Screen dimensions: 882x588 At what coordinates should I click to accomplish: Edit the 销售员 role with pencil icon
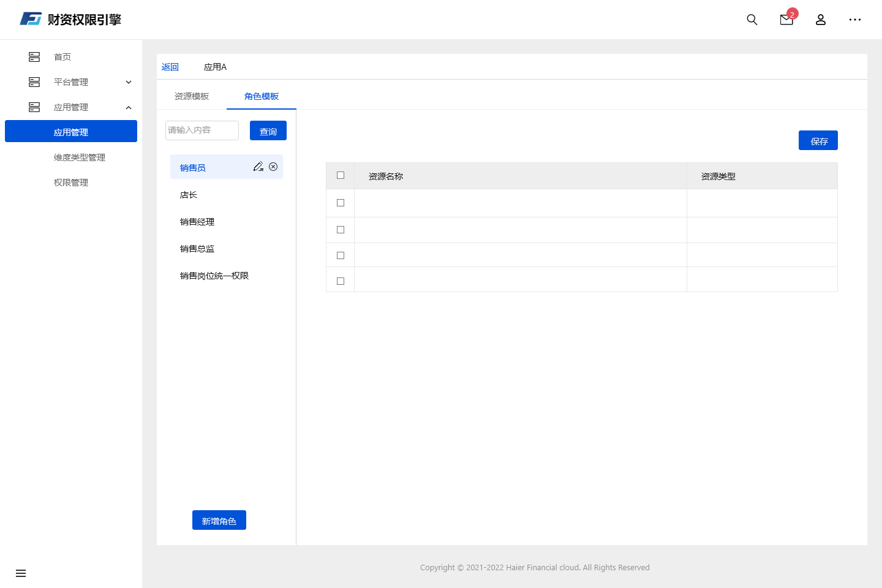pyautogui.click(x=258, y=167)
